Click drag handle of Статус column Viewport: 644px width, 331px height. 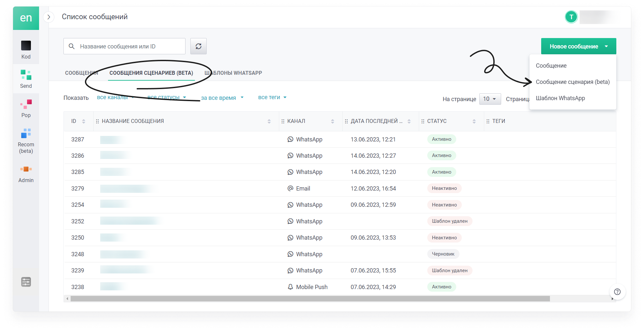pos(423,121)
